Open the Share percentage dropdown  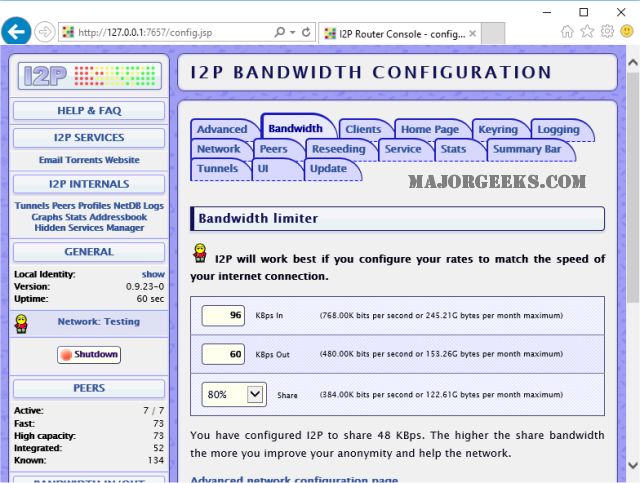[x=234, y=394]
